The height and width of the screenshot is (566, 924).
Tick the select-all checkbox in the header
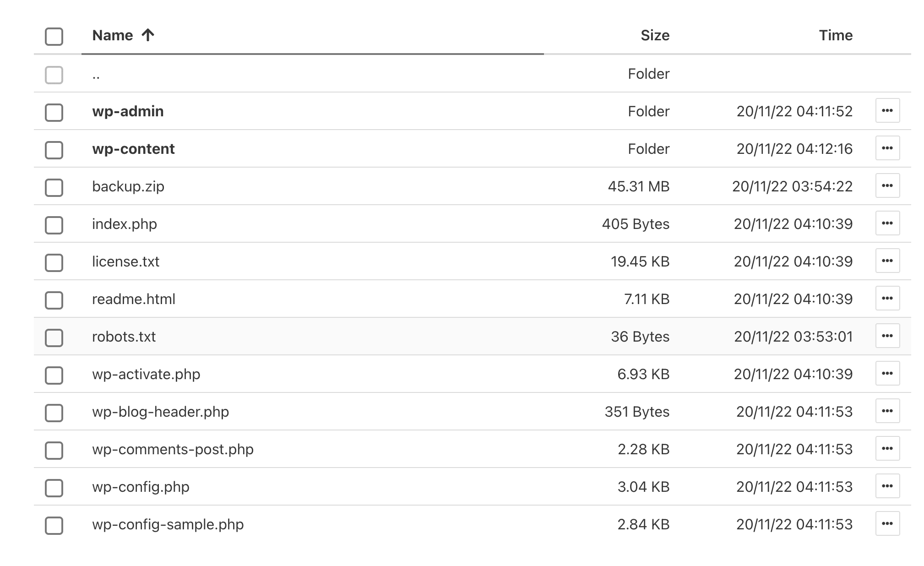point(54,37)
